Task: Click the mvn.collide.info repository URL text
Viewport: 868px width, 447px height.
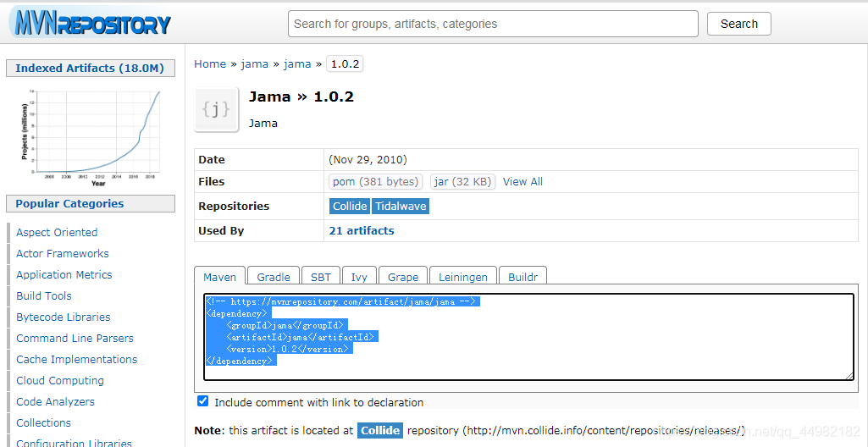Action: (x=604, y=430)
